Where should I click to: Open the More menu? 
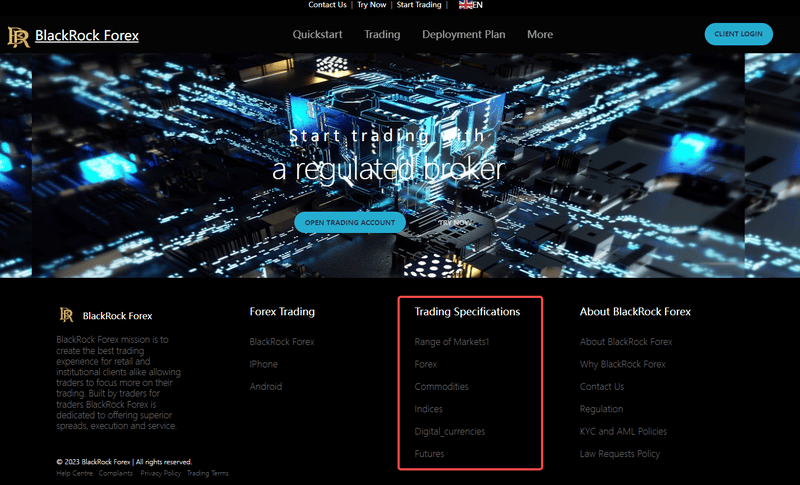[x=540, y=34]
